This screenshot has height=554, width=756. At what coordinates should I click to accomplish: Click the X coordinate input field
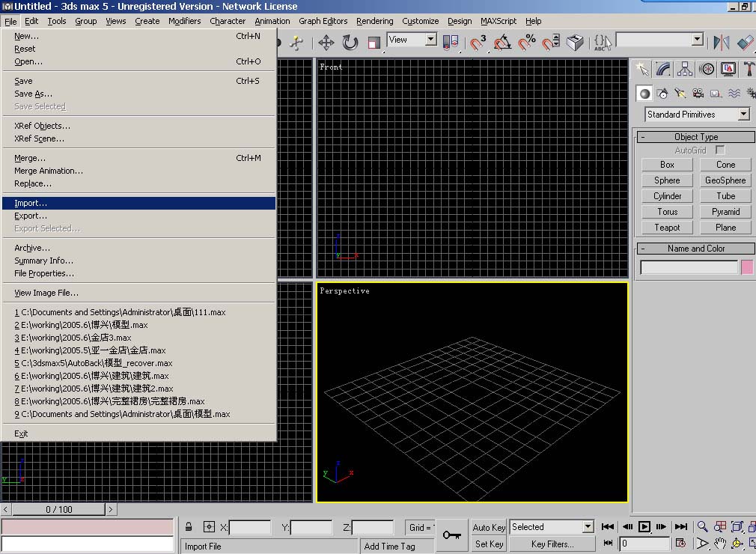click(x=250, y=528)
